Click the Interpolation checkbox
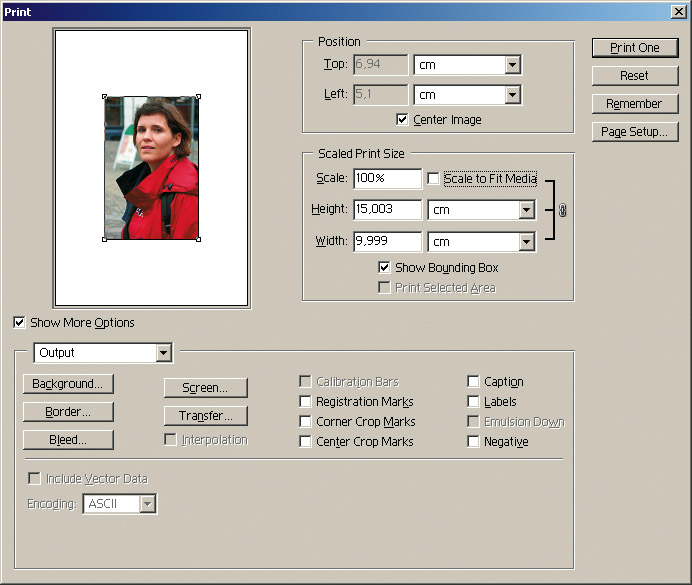The width and height of the screenshot is (692, 585). tap(170, 439)
